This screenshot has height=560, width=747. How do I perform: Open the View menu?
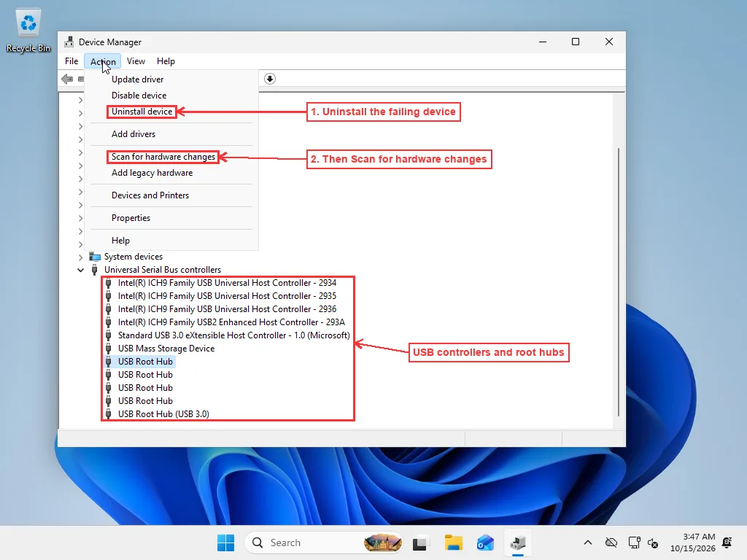coord(136,61)
